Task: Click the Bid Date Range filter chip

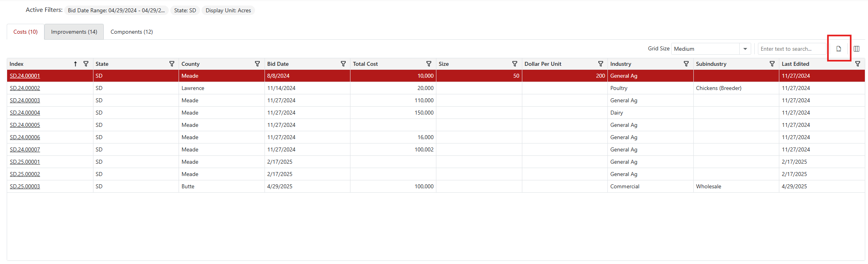Action: point(116,10)
